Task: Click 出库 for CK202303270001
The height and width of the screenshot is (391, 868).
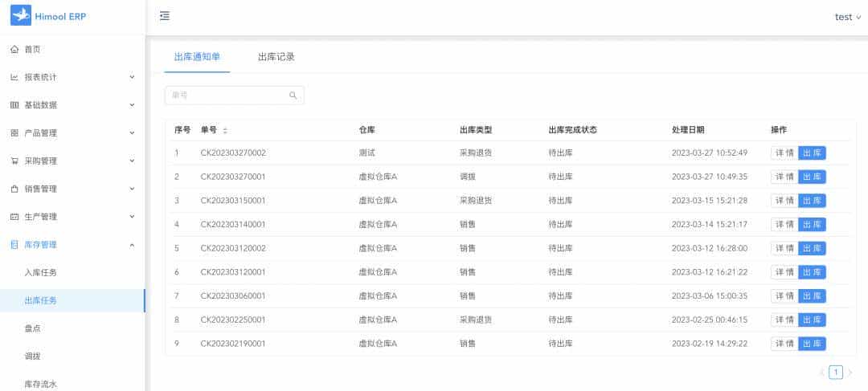Action: pos(812,177)
